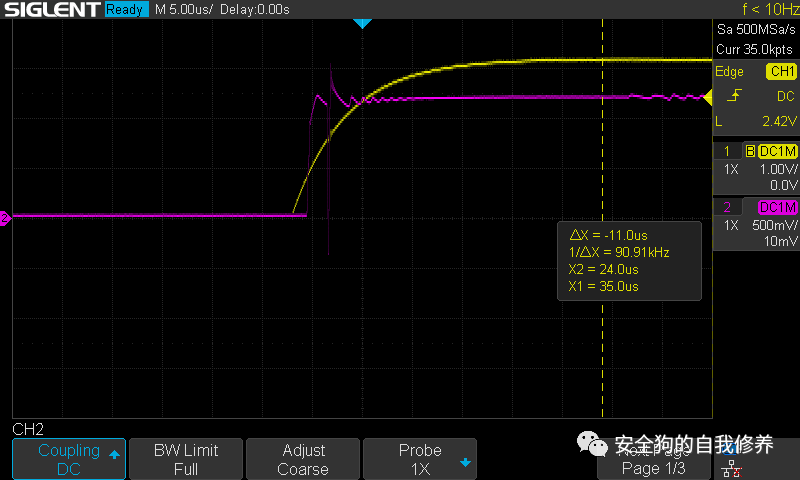Select the channel 1 DC1M coupling badge

(777, 151)
